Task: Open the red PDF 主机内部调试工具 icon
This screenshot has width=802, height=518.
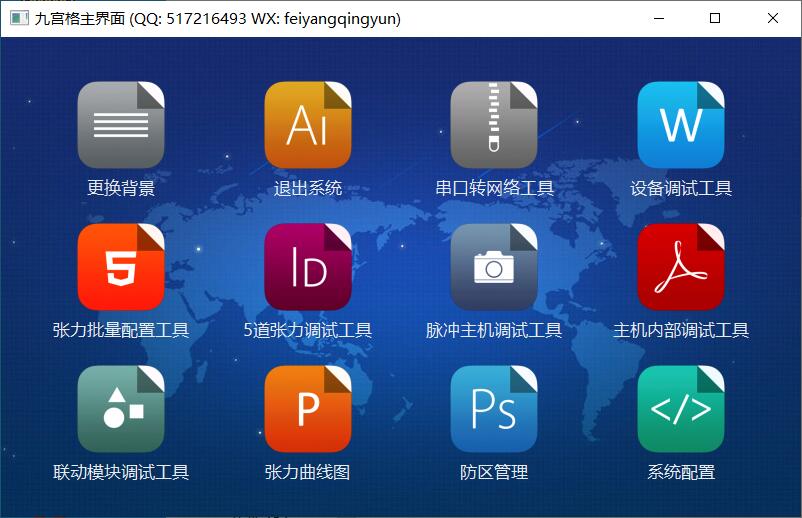Action: click(681, 267)
